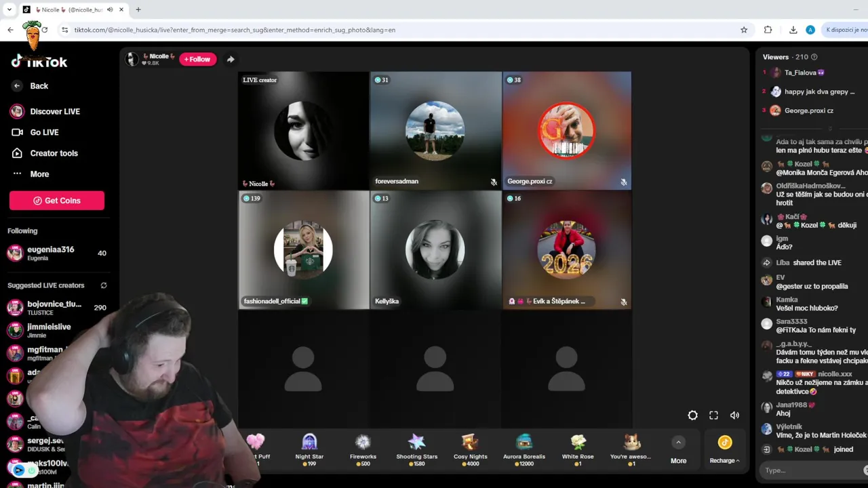Open the tab search dropdown
This screenshot has width=868, height=488.
coord(9,9)
